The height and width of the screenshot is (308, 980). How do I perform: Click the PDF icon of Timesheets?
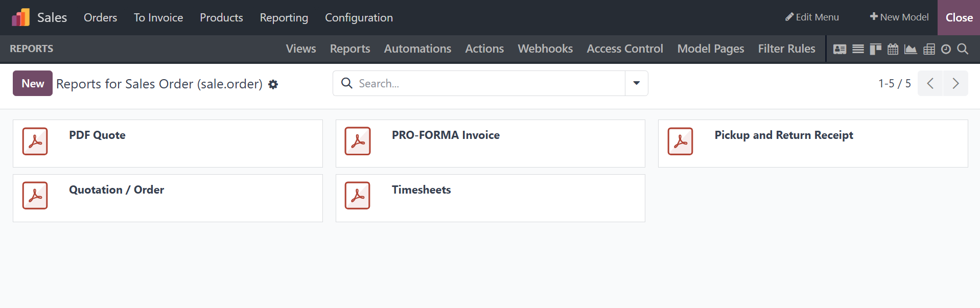(x=358, y=196)
